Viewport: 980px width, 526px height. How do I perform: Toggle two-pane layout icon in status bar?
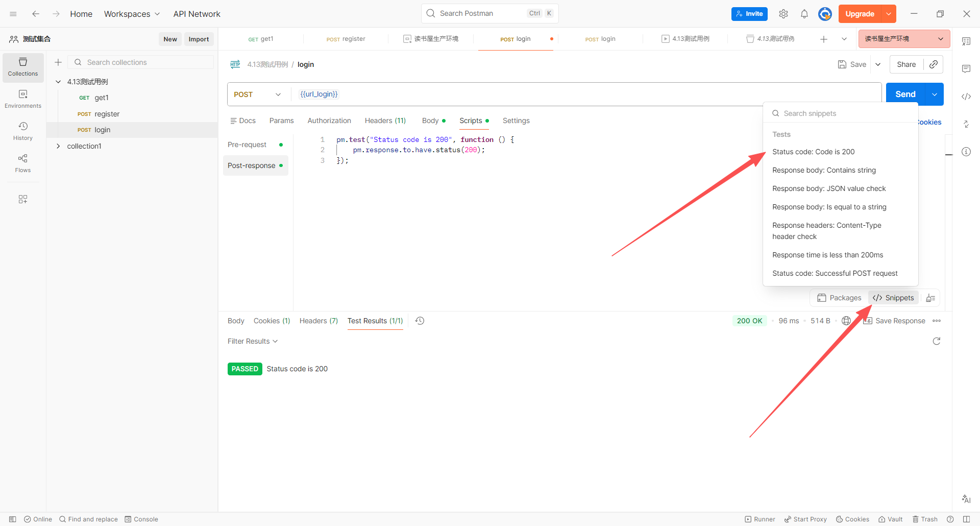pyautogui.click(x=966, y=519)
